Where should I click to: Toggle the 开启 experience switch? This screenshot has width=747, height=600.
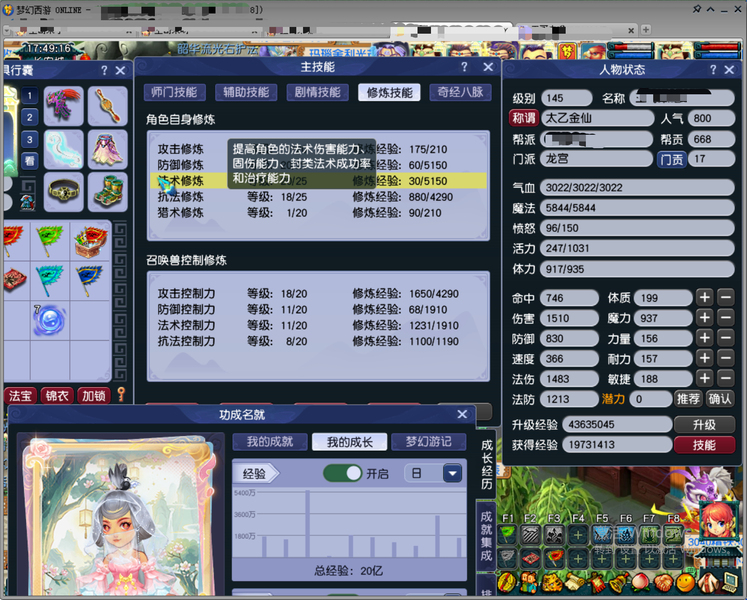[x=343, y=473]
